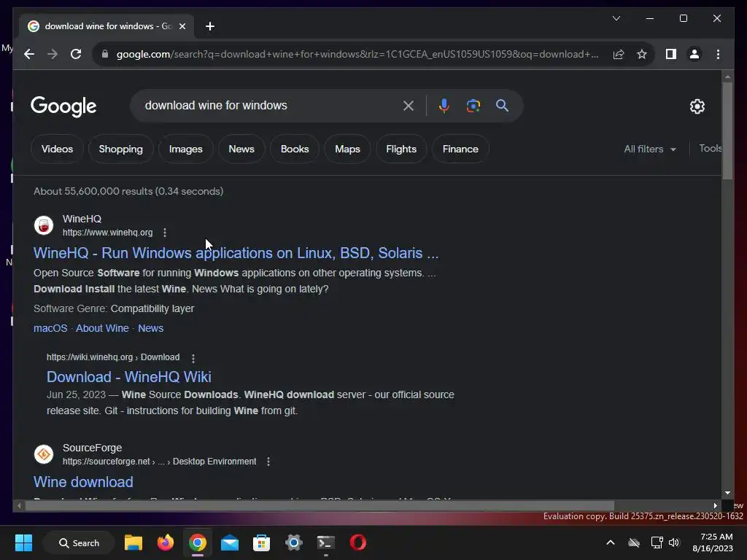Click the horizontal scrollbar thumb
The height and width of the screenshot is (560, 747).
[x=320, y=506]
